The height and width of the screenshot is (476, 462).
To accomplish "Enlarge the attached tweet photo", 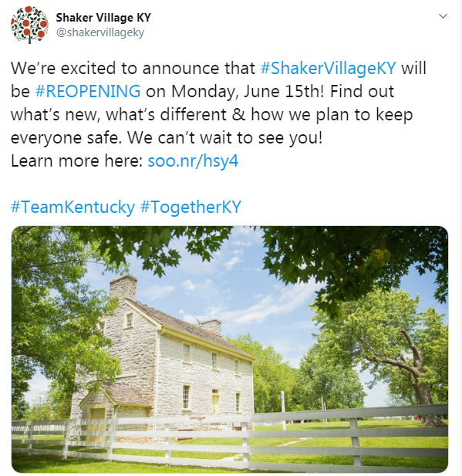I will tap(230, 349).
